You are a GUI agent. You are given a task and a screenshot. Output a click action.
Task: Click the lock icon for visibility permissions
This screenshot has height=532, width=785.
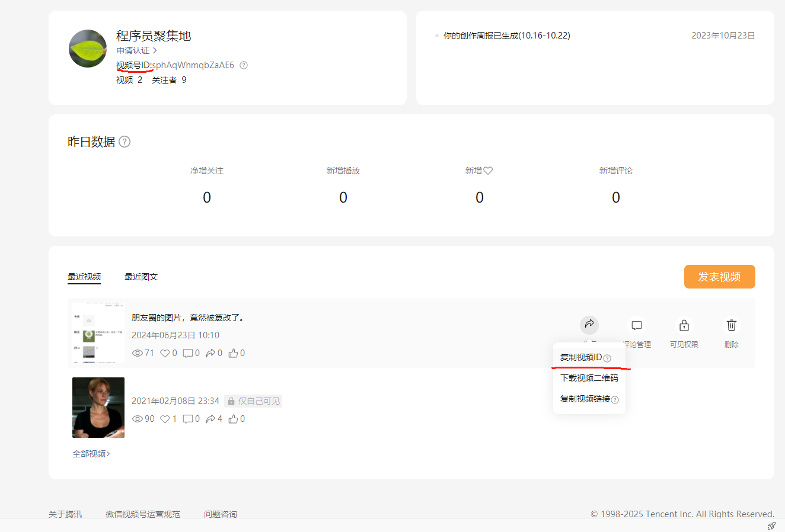(x=684, y=325)
